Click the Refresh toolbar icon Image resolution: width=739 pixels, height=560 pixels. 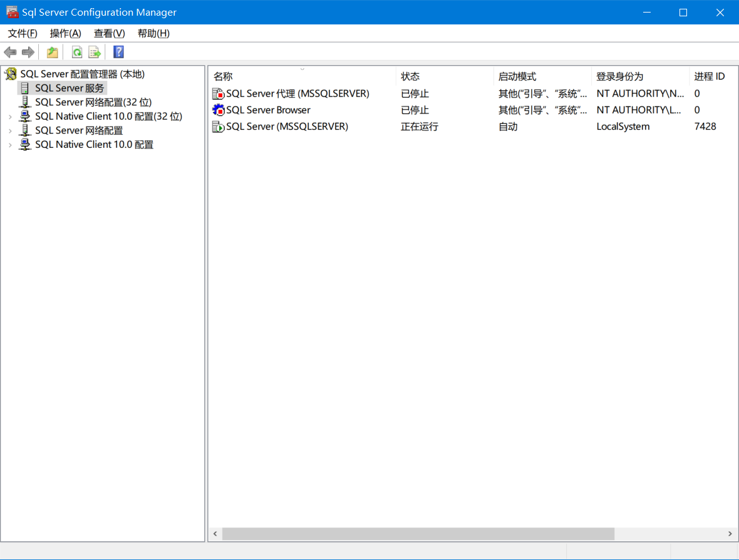click(77, 52)
